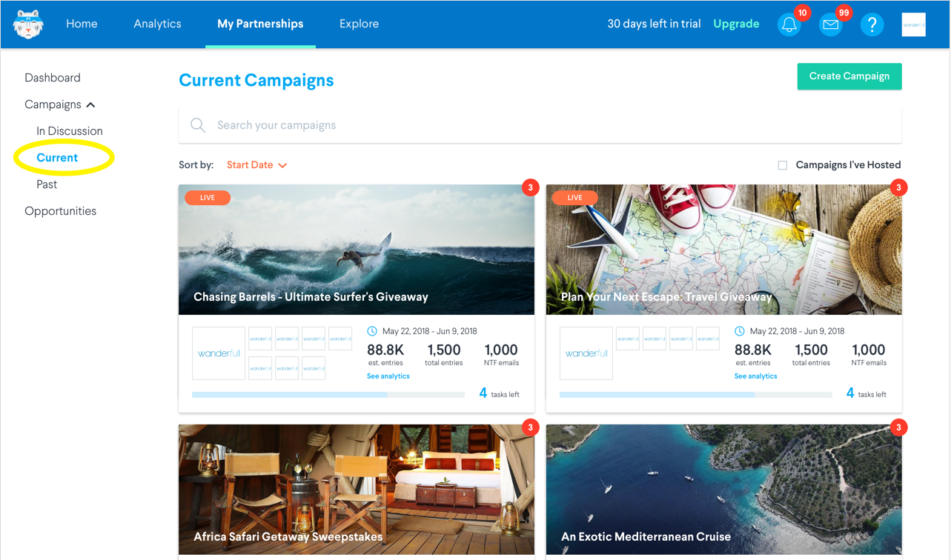Click clock icon on Chasing Barrels card

point(372,331)
